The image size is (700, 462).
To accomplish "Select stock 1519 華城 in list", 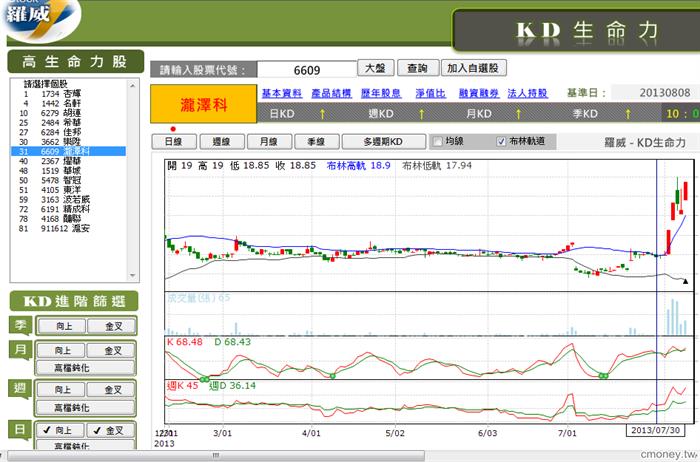I will [68, 171].
